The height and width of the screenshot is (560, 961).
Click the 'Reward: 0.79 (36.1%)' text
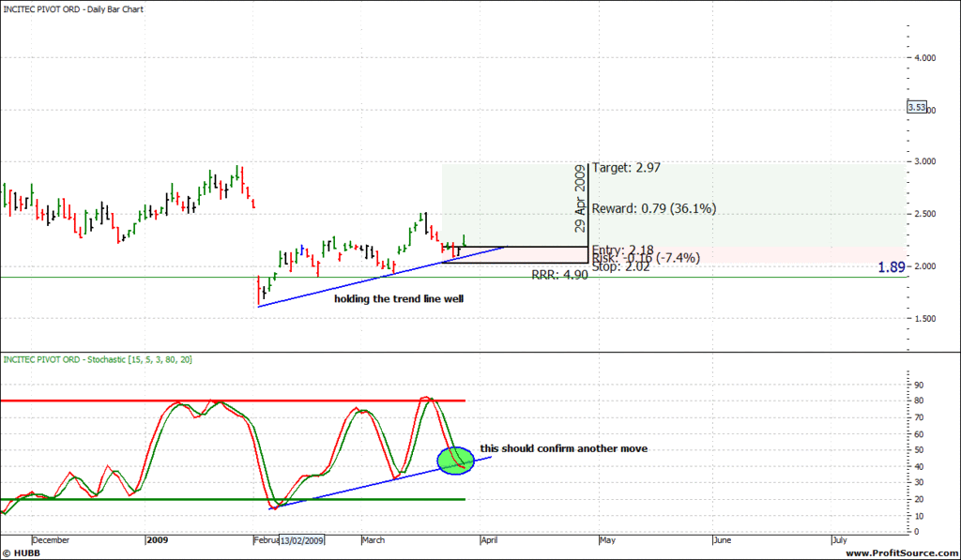(x=654, y=209)
